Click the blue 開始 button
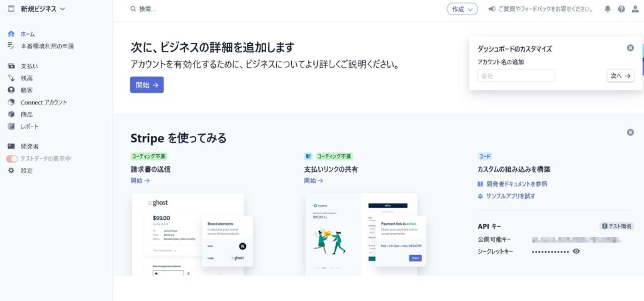Viewport: 644px width, 301px height. point(147,85)
